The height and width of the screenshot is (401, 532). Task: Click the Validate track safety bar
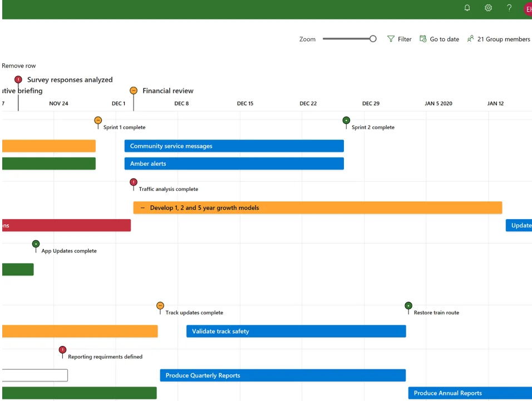click(295, 331)
